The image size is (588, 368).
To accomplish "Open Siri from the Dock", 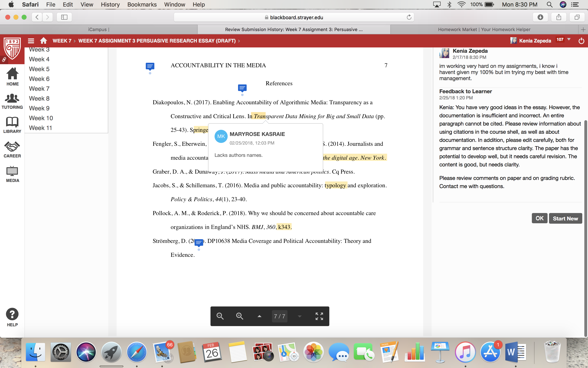I will tap(86, 352).
